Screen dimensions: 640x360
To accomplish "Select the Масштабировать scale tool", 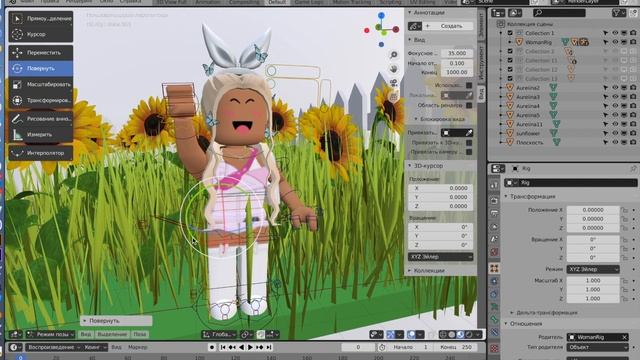I will coord(41,84).
